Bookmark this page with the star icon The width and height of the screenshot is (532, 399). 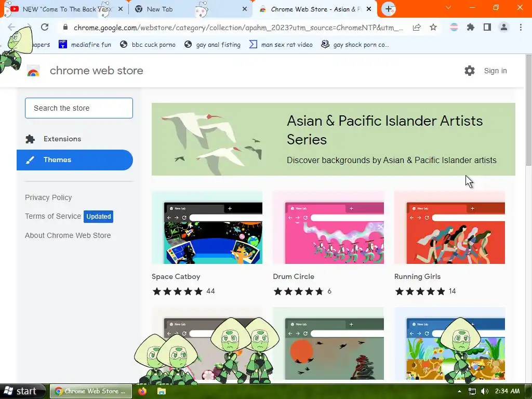[433, 28]
